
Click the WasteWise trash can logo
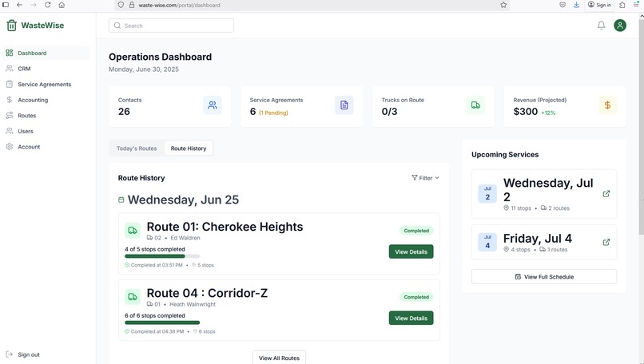click(11, 26)
